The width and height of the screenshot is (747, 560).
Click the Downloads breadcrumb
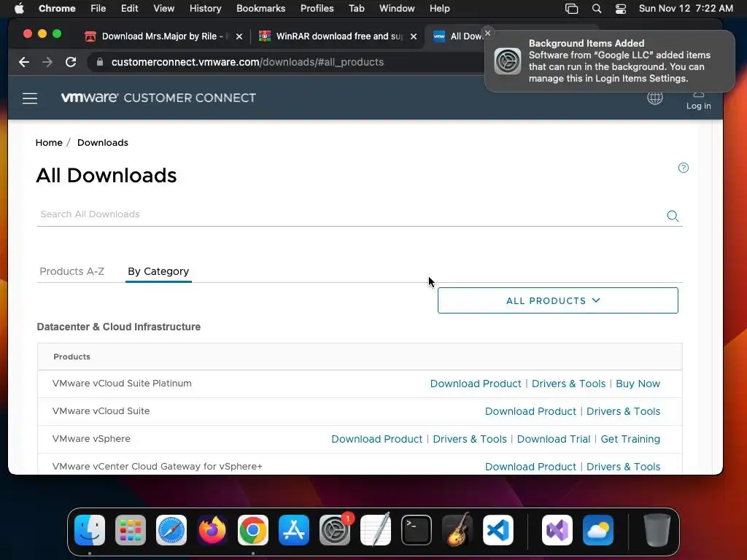[x=102, y=143]
